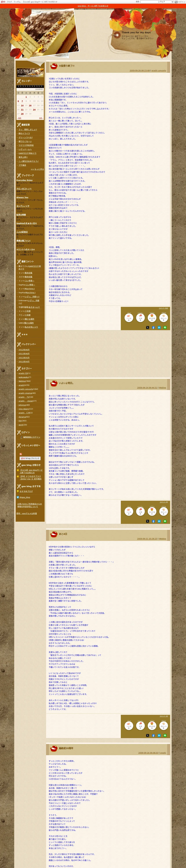Click 役立った reaction under 大阪祭り終了!! post

(163, 317)
